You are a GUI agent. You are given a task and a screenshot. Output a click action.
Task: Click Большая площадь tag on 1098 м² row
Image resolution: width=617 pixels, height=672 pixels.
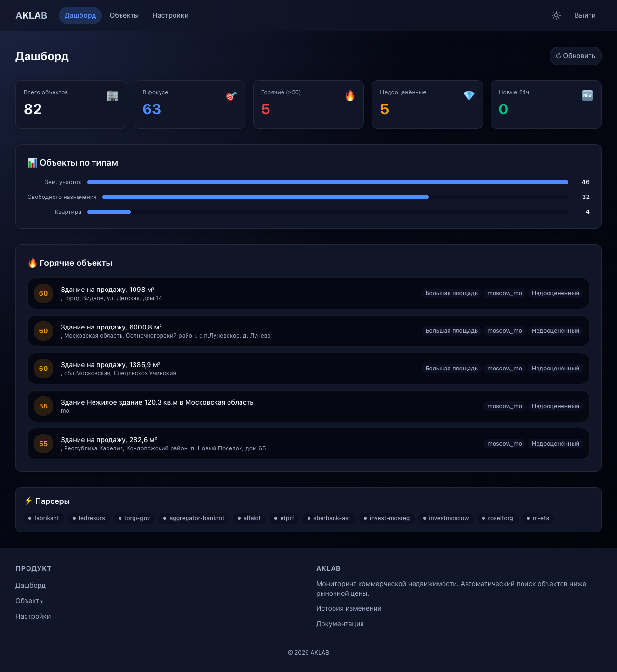[x=452, y=293]
